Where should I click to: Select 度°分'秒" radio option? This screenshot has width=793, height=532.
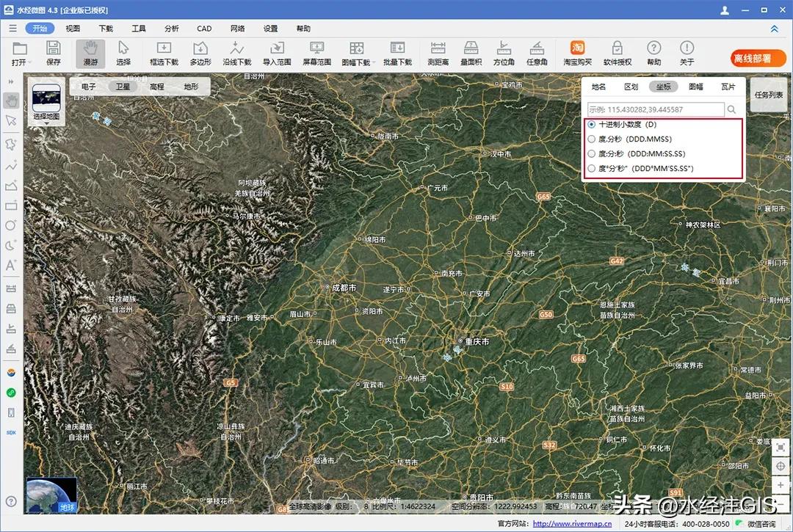point(592,168)
